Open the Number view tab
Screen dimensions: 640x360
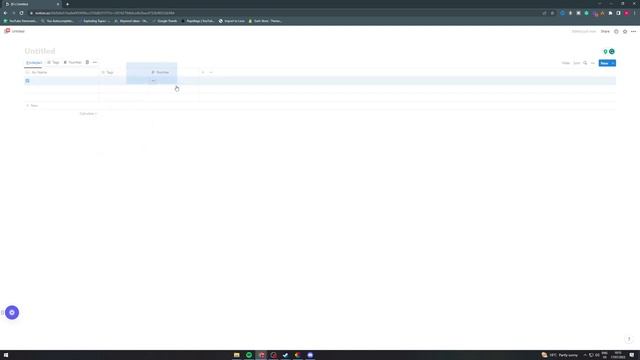pos(73,62)
